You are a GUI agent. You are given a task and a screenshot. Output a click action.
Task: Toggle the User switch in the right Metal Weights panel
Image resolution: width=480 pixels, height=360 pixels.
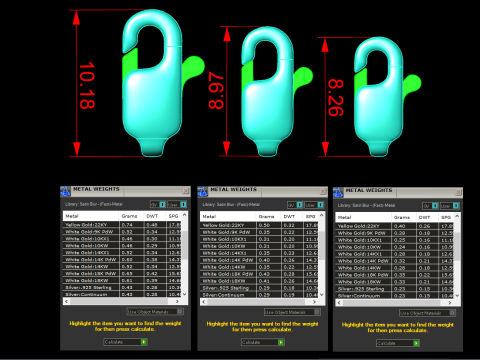click(450, 206)
